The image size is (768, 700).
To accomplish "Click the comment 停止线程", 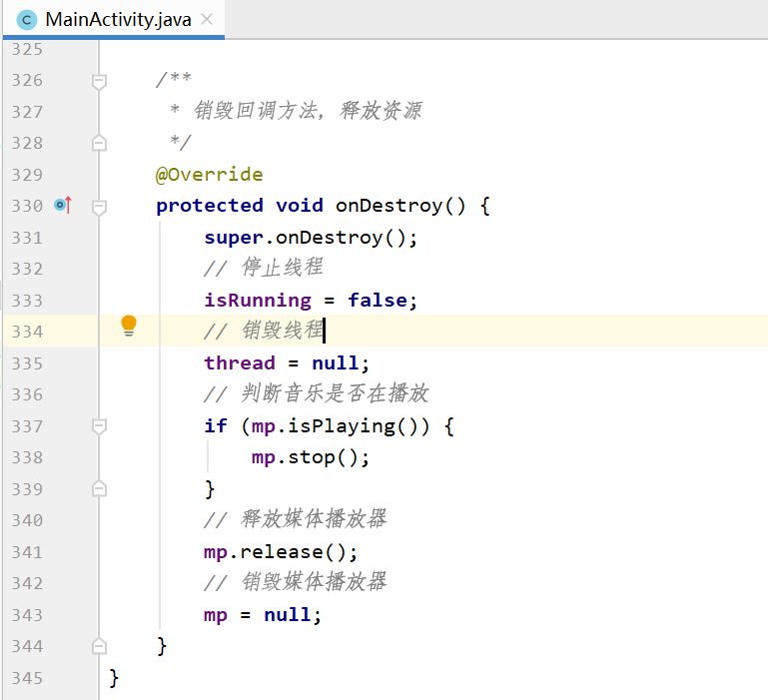I will (x=283, y=268).
